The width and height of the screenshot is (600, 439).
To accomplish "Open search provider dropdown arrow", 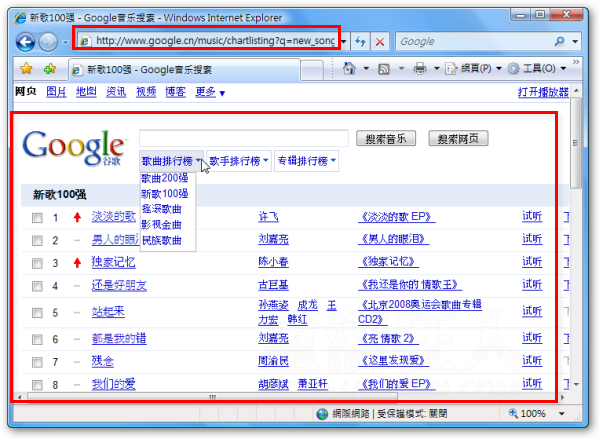I will (x=575, y=41).
